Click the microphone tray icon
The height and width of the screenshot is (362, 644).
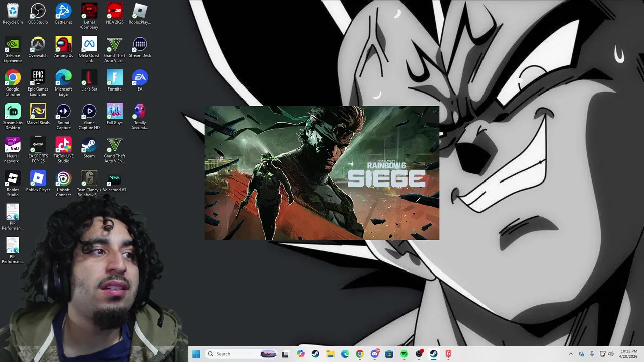(x=592, y=354)
